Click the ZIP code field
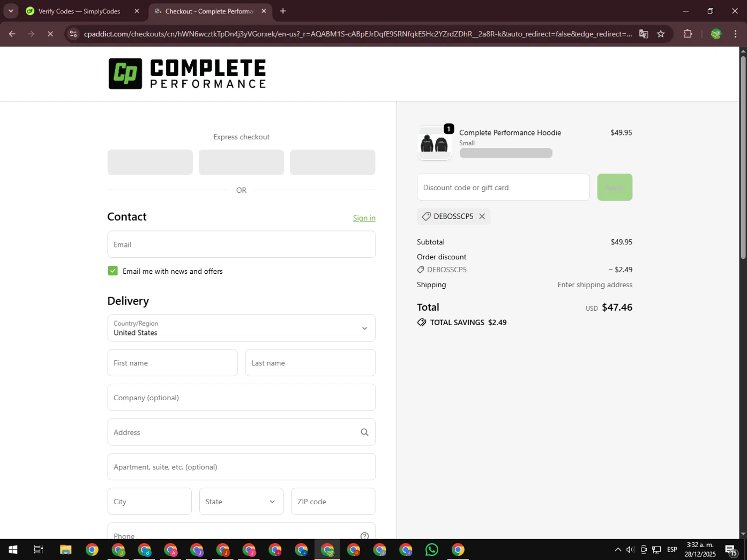Screen dimensions: 747x560 click(333, 501)
